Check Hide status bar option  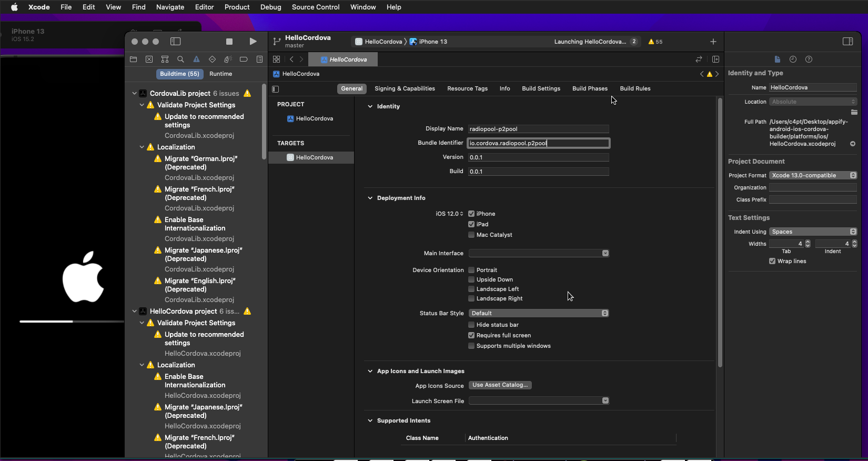(471, 325)
